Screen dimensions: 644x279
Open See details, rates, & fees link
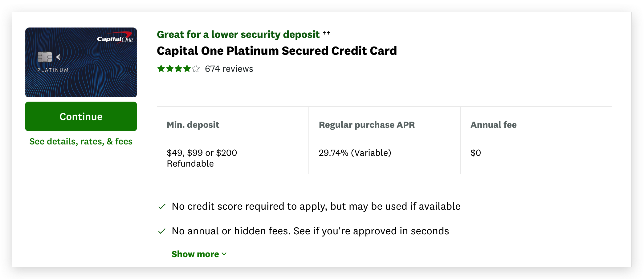coord(81,141)
